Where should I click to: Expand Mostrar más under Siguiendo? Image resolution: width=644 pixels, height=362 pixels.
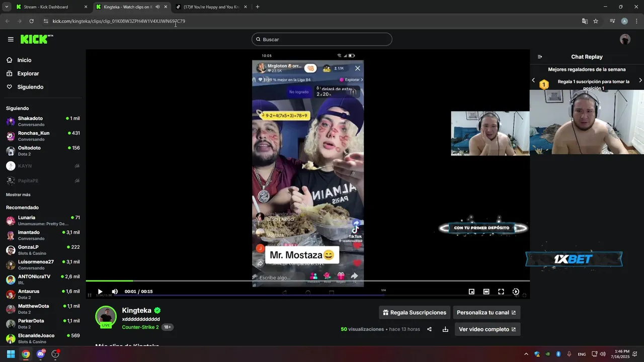pyautogui.click(x=18, y=195)
